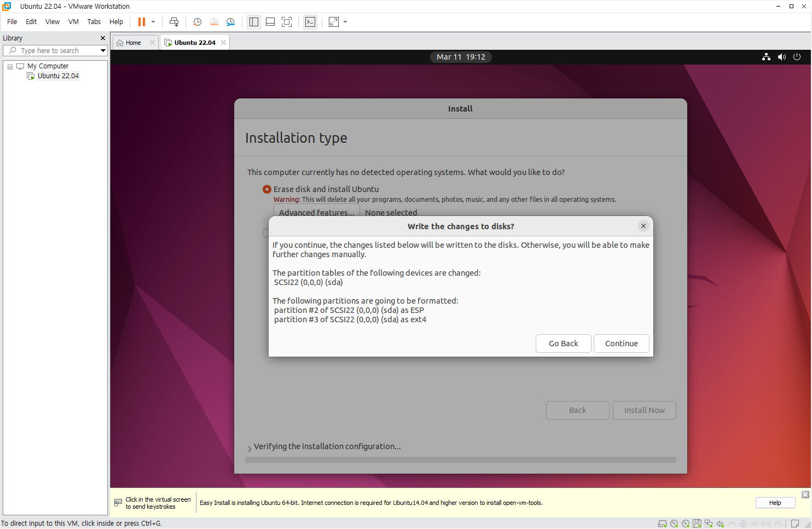Open the library search filter dropdown
This screenshot has width=812, height=529.
pyautogui.click(x=103, y=50)
